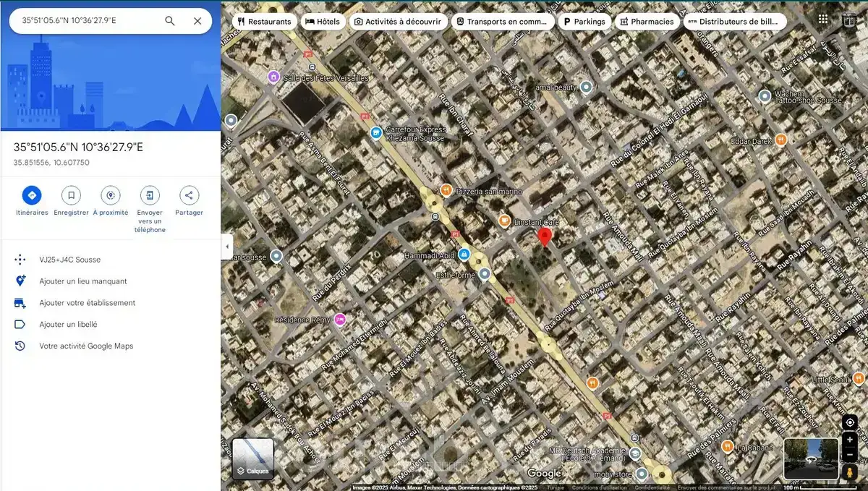
Task: Zoom in on the map
Action: [x=850, y=440]
